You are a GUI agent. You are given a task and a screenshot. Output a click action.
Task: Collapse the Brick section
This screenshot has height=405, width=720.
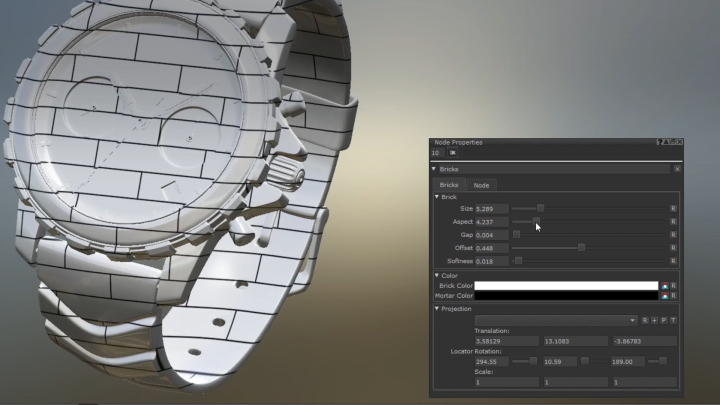coord(437,197)
